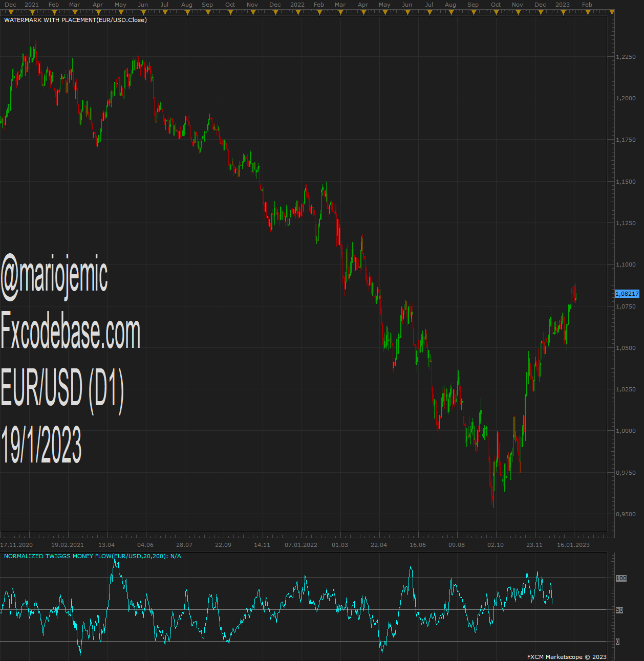The image size is (644, 661).
Task: Click the 1,2250 price level on axis
Action: pos(626,57)
